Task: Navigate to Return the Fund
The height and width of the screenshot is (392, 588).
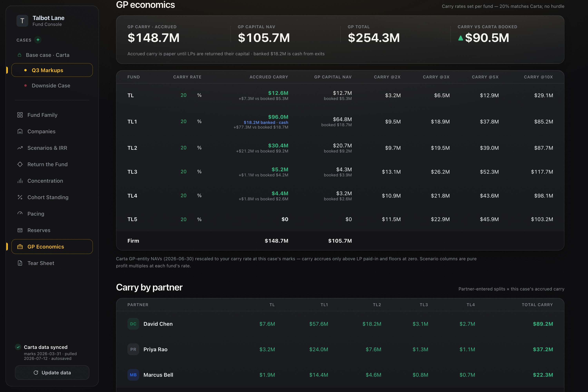Action: [52, 164]
